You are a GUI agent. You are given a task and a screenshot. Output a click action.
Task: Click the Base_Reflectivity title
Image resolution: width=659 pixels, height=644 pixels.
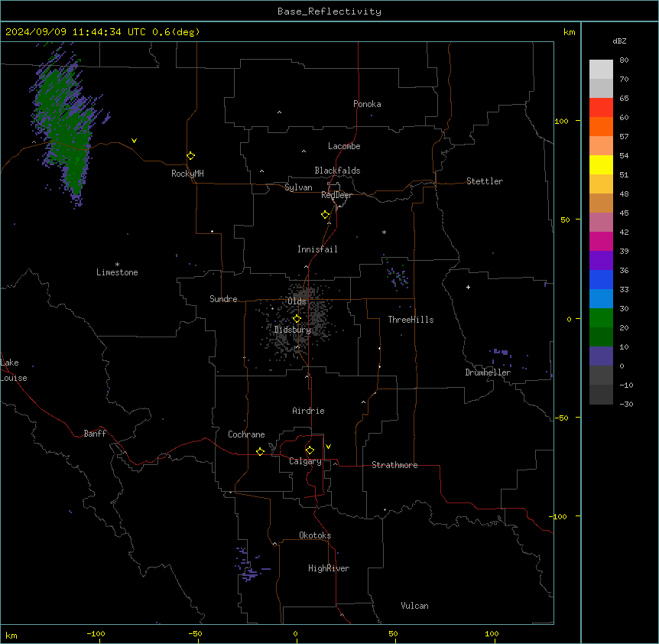pyautogui.click(x=329, y=11)
